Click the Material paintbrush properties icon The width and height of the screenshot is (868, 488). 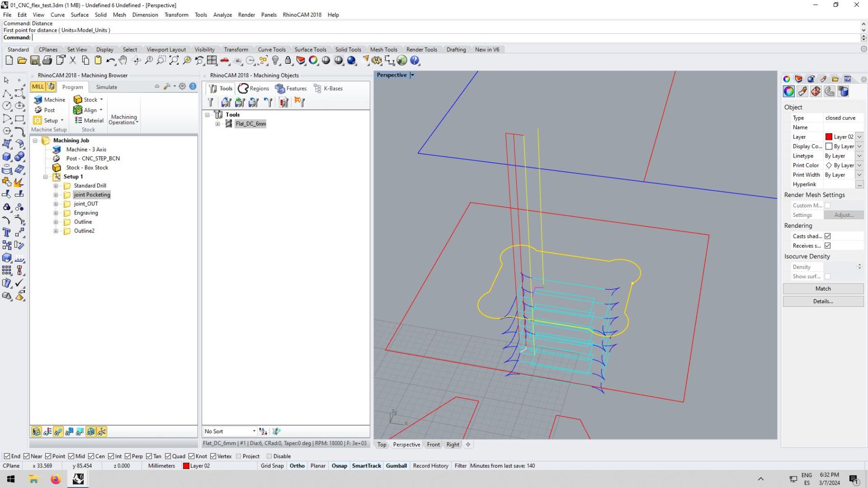click(x=802, y=91)
